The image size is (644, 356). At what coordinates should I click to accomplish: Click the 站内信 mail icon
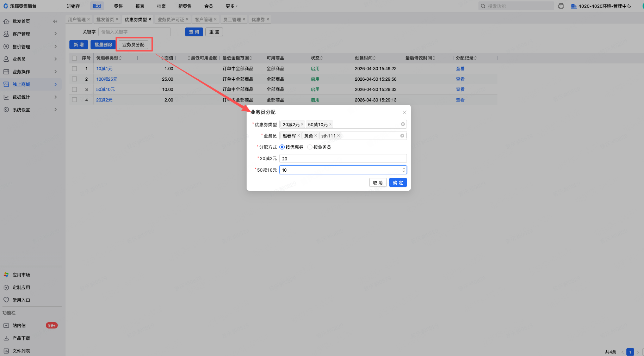pyautogui.click(x=6, y=326)
